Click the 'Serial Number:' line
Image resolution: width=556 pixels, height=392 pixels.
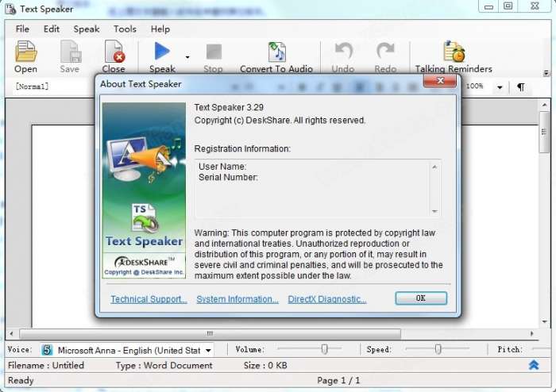pos(229,177)
